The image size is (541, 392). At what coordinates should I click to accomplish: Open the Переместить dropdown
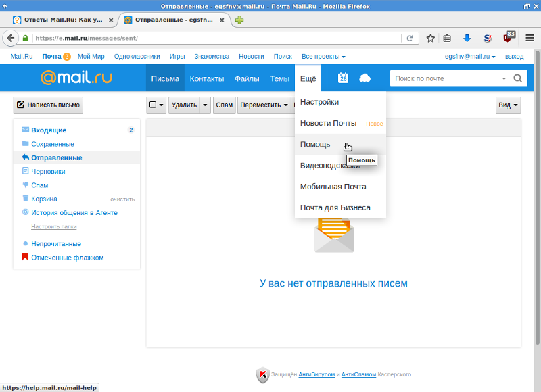(x=264, y=105)
